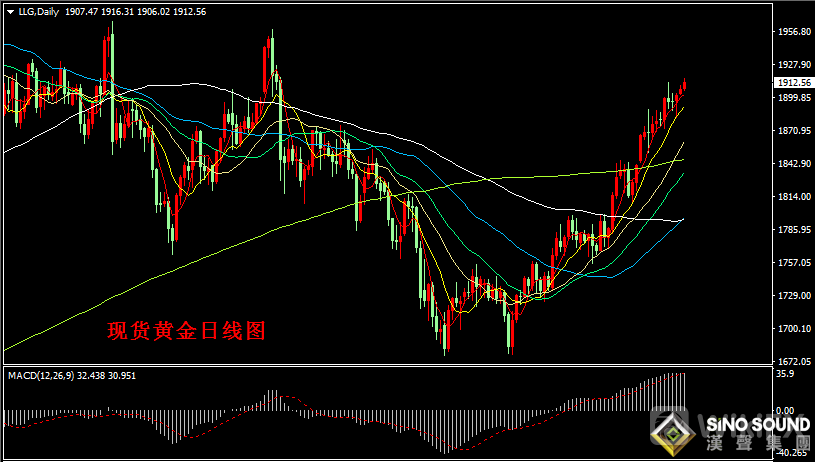Viewport: 815px width, 462px height.
Task: Click the 1956.80 price axis label
Action: pyautogui.click(x=792, y=32)
